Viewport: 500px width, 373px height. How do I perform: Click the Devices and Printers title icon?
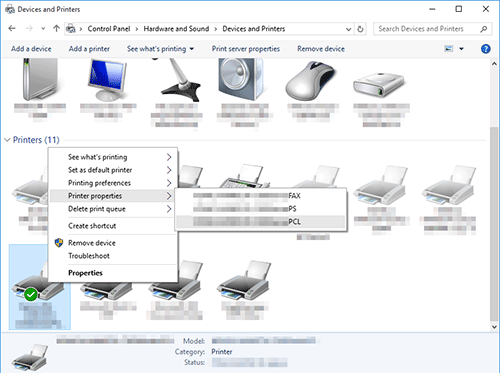(x=10, y=9)
